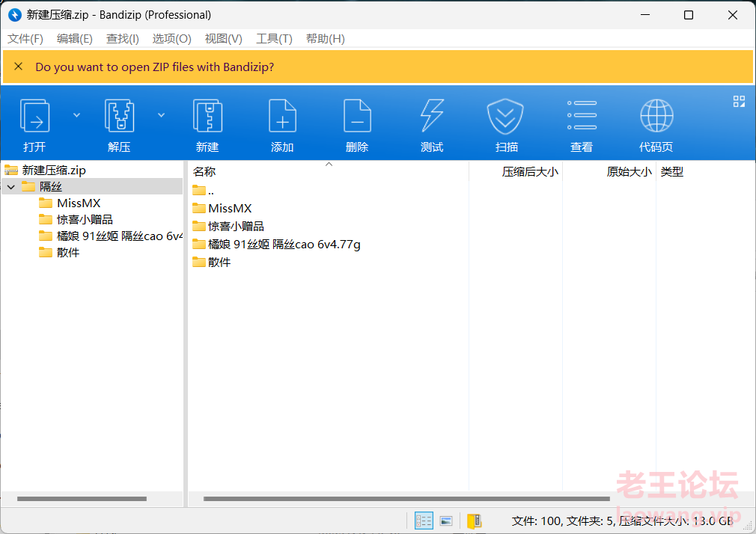This screenshot has height=534, width=756.
Task: Select MissMX folder in the left tree
Action: [79, 203]
